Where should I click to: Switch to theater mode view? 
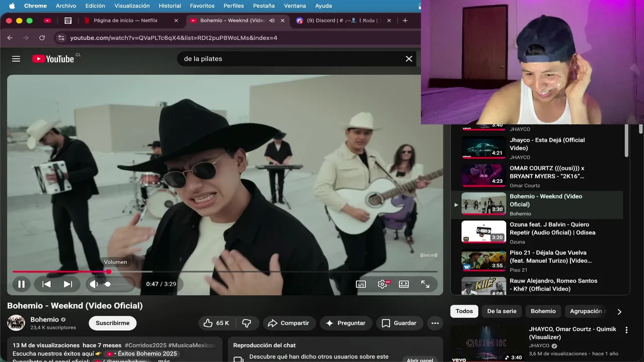[x=404, y=284]
